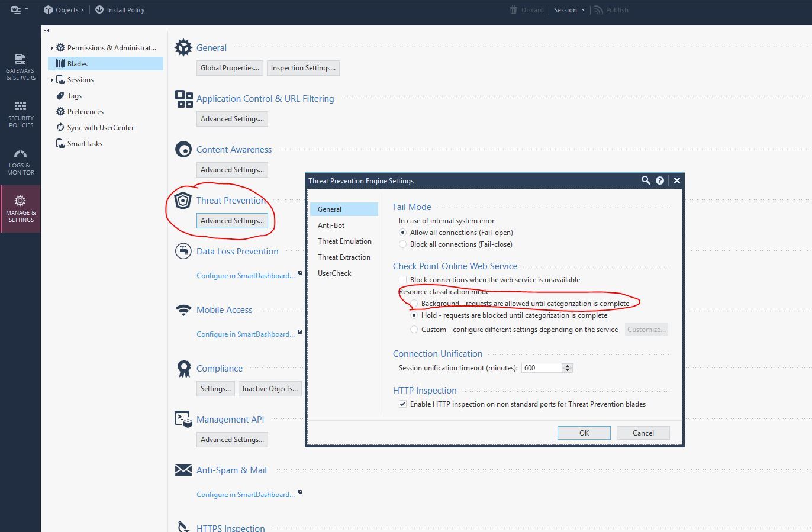Image resolution: width=812 pixels, height=532 pixels.
Task: Switch to Threat Emulation settings tab
Action: 344,241
